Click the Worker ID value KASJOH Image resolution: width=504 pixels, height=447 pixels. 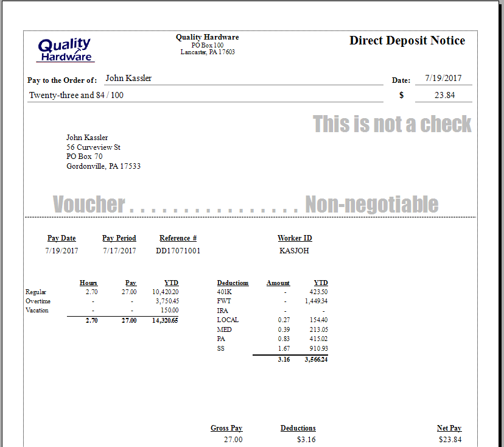pos(295,250)
